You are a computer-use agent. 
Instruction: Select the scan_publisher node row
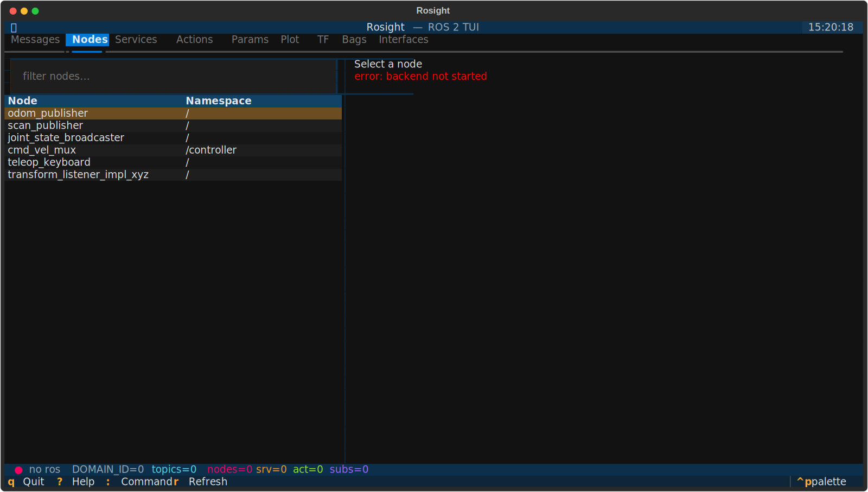[173, 125]
